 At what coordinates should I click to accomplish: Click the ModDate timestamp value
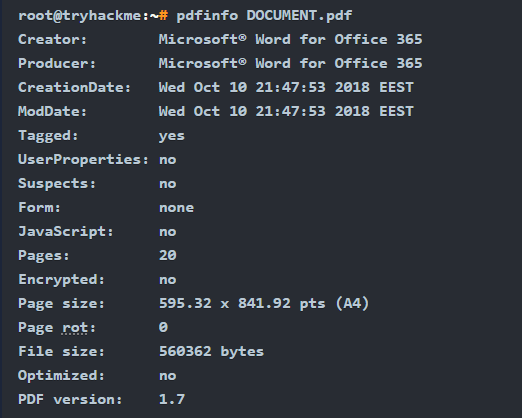286,111
